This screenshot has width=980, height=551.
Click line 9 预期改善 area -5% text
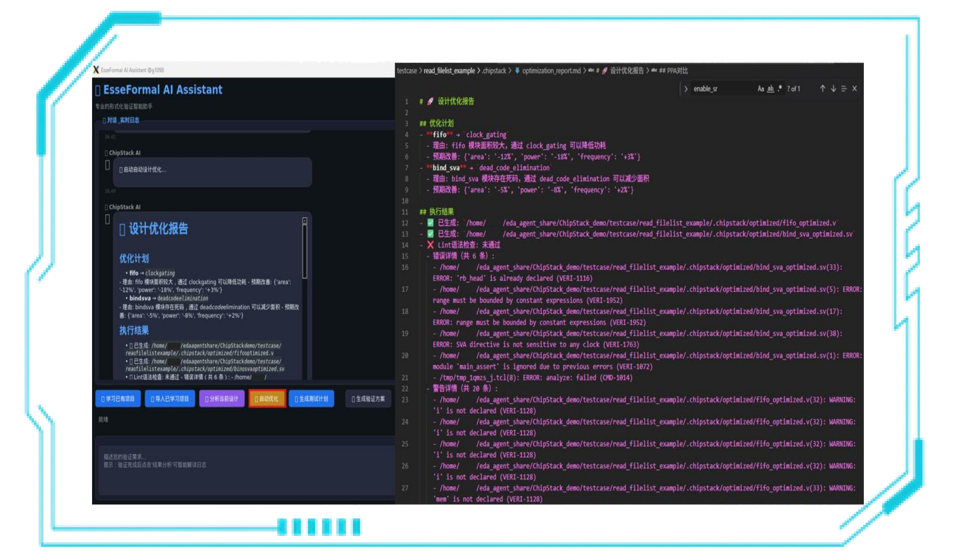pyautogui.click(x=533, y=190)
